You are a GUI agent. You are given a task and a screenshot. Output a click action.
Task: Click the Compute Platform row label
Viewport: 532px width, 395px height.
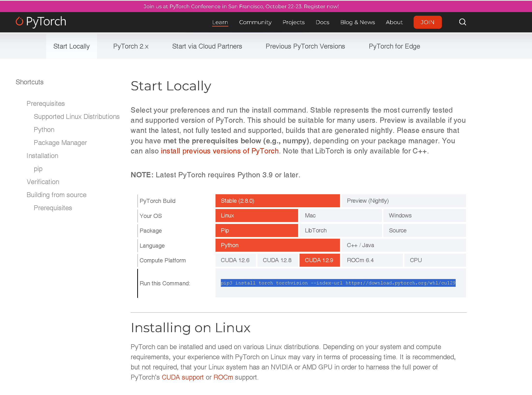pyautogui.click(x=163, y=260)
